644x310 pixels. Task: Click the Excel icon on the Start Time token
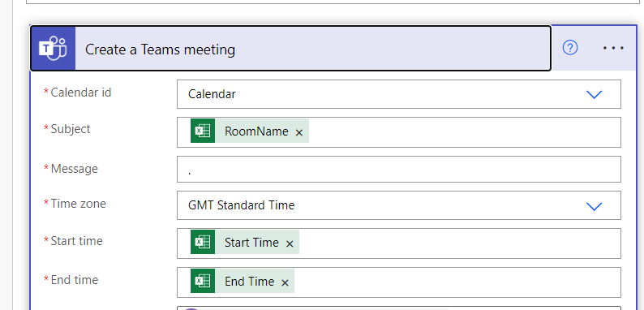point(203,242)
